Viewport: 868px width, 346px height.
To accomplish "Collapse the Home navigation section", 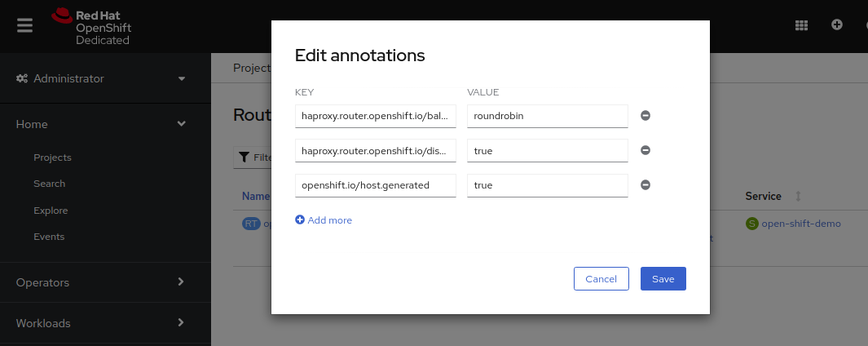I will pos(105,124).
